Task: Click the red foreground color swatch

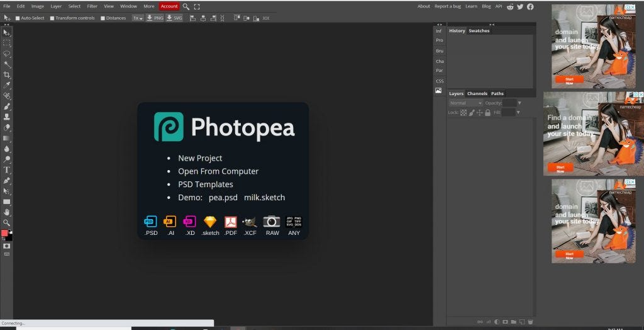Action: tap(4, 233)
